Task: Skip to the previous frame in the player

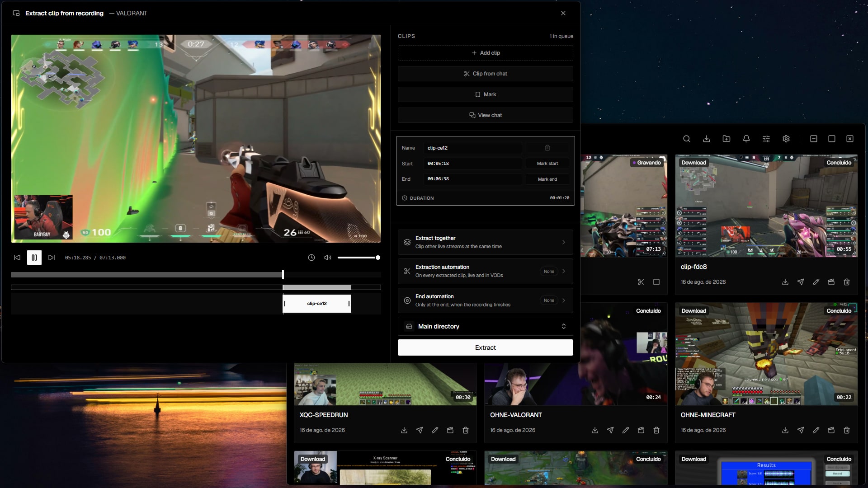Action: click(x=17, y=258)
